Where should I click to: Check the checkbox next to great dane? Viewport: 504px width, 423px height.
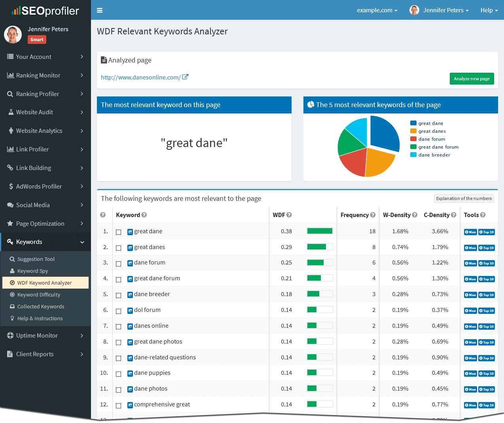pyautogui.click(x=118, y=232)
